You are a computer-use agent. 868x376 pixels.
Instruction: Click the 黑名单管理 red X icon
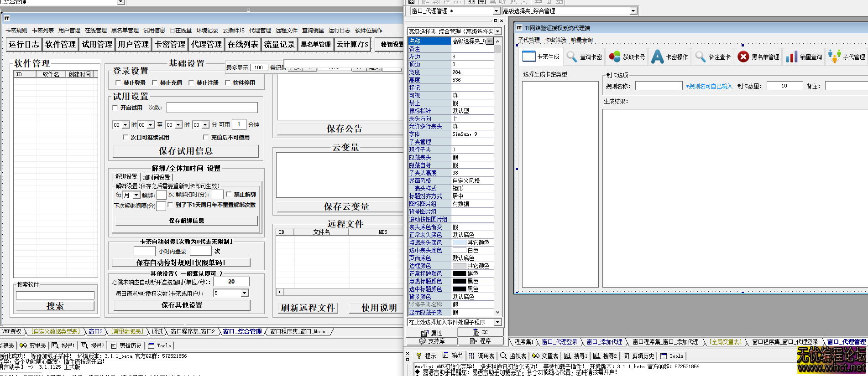tap(743, 57)
